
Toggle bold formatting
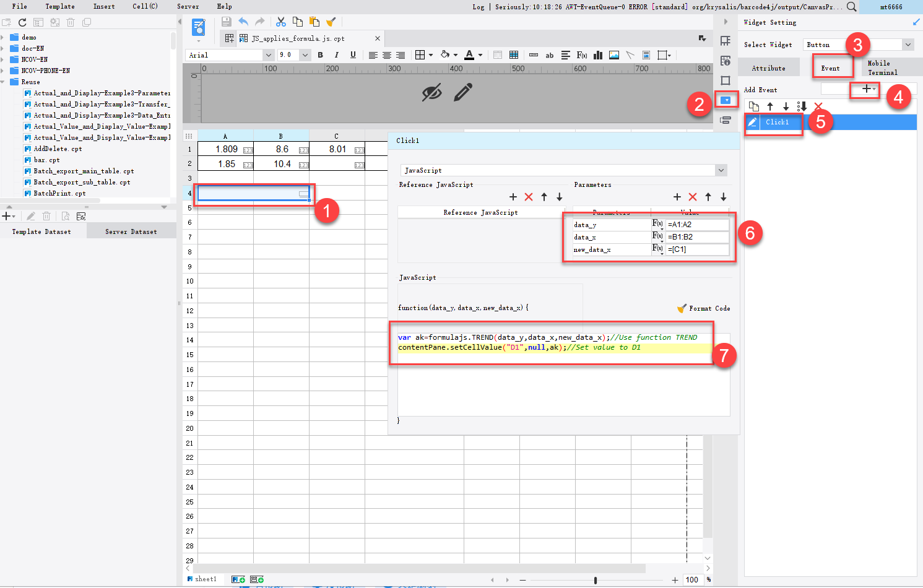pos(320,55)
